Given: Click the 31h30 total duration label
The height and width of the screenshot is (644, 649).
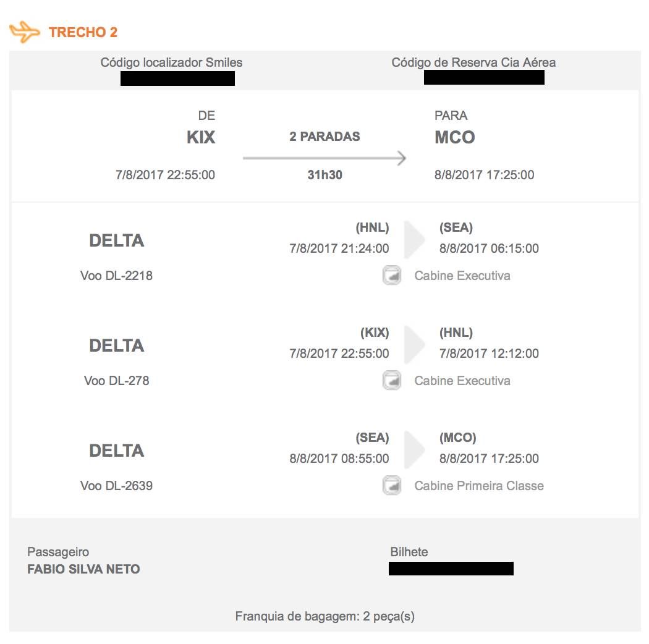Looking at the screenshot, I should (x=325, y=175).
